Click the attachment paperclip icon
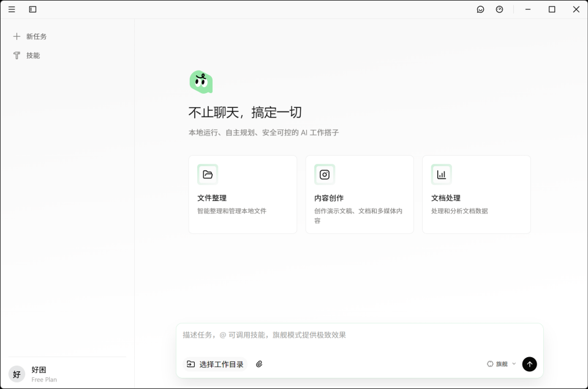This screenshot has width=588, height=389. [x=258, y=364]
